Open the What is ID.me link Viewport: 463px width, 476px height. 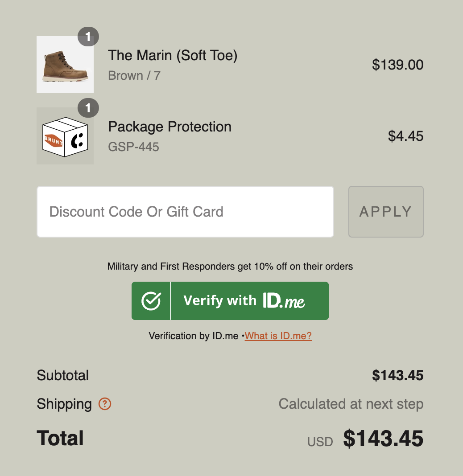click(277, 336)
